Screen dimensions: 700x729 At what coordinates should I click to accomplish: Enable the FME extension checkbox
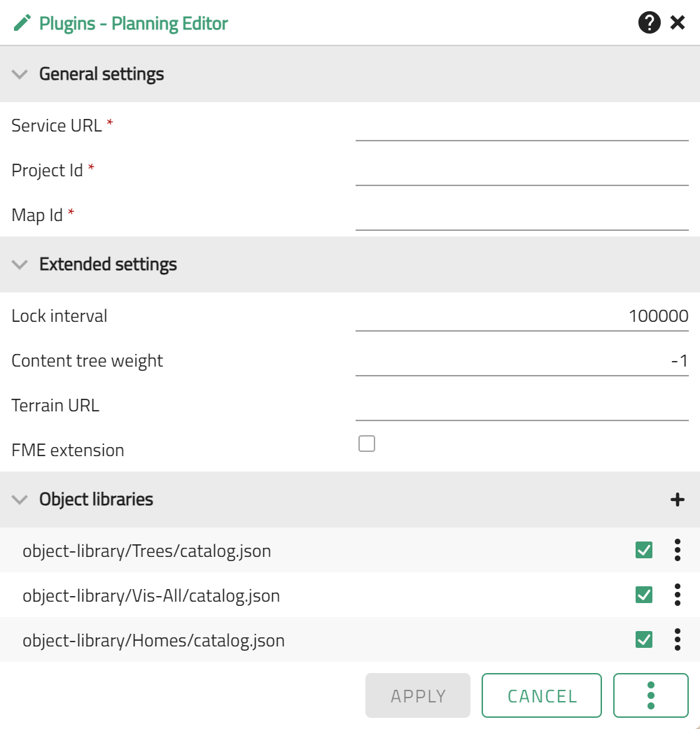(365, 443)
